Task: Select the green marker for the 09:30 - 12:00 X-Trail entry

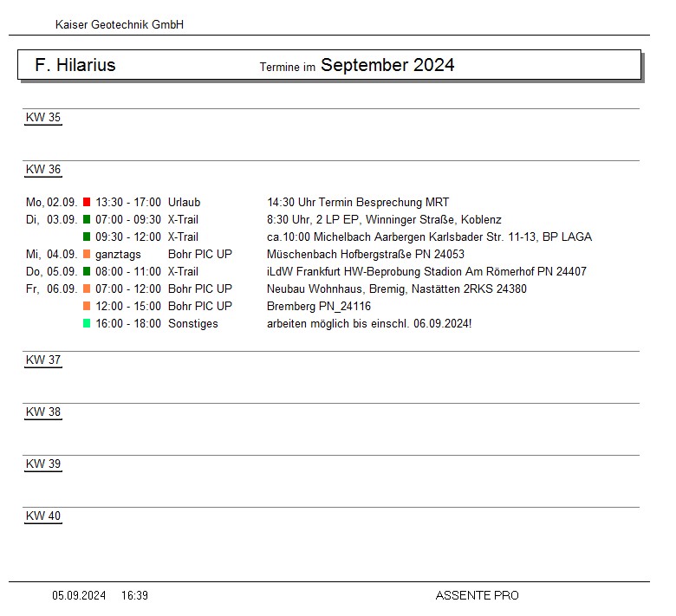Action: tap(87, 237)
